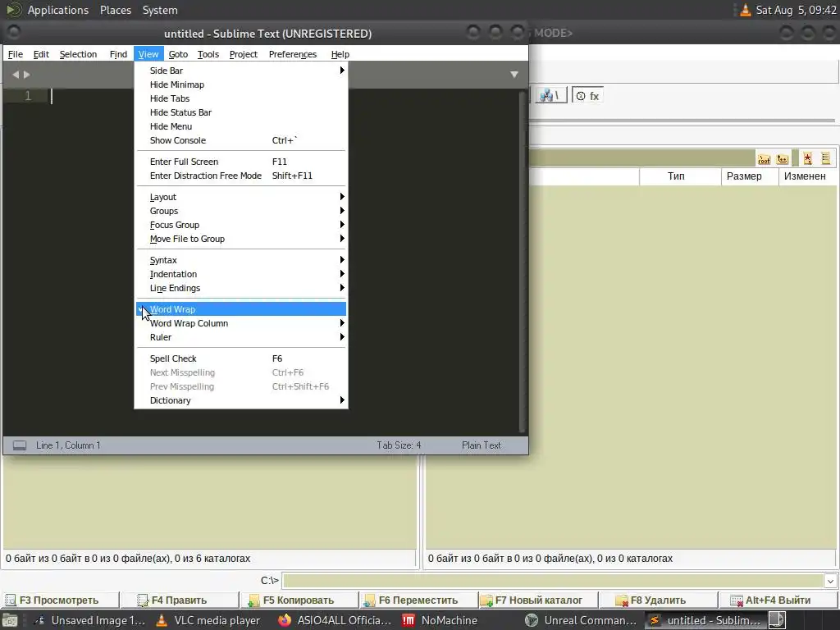This screenshot has width=840, height=630.
Task: Go to root folder icon in right panel
Action: click(x=764, y=159)
